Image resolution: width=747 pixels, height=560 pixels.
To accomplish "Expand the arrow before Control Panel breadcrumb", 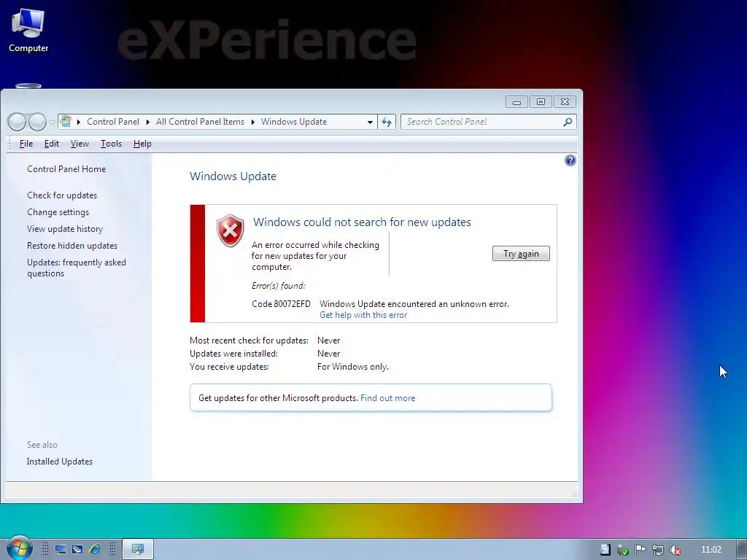I will [79, 122].
